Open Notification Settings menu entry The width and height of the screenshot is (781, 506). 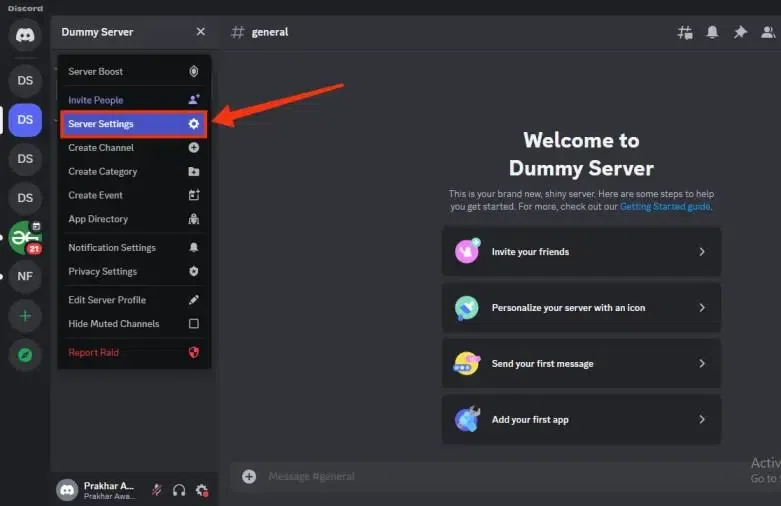(x=134, y=248)
